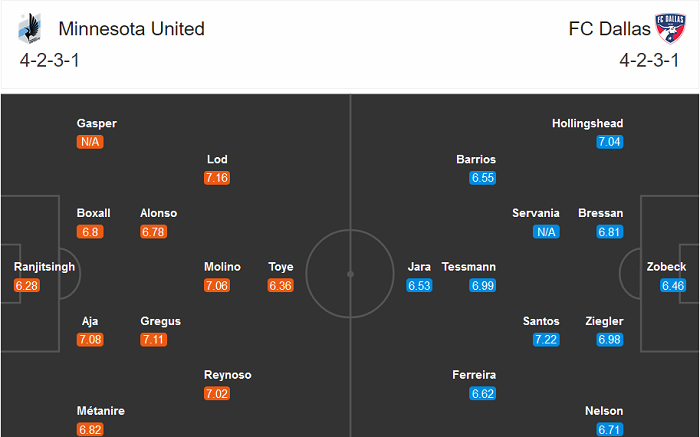Click Servania's N/A rating badge
Viewport: 700px width, 437px height.
pyautogui.click(x=546, y=232)
